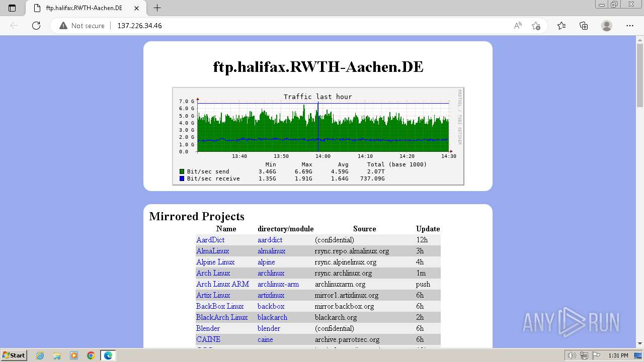Open the archlinux-arm directory link
Image resolution: width=644 pixels, height=362 pixels.
tap(278, 284)
